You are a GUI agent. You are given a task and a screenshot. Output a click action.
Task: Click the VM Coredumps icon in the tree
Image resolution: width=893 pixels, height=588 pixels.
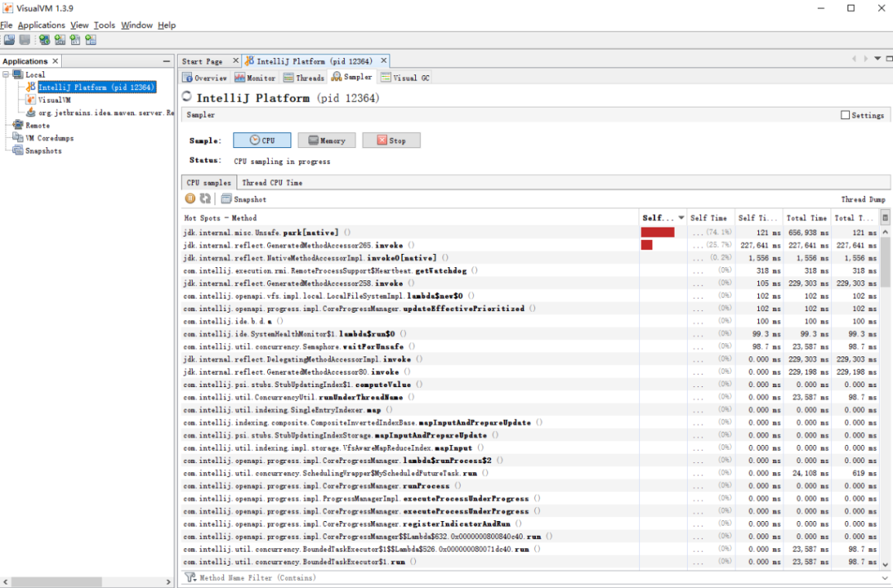click(18, 138)
